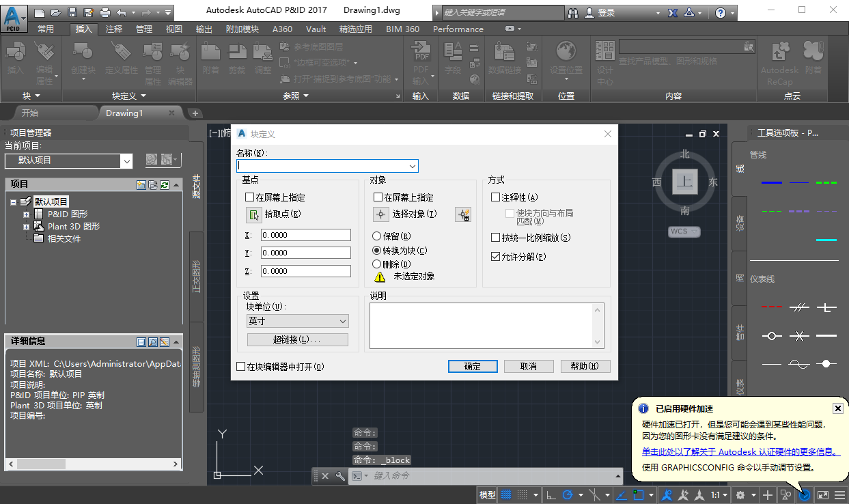The image size is (849, 504).
Task: Toggle ortho mode in the status bar
Action: pos(551,494)
